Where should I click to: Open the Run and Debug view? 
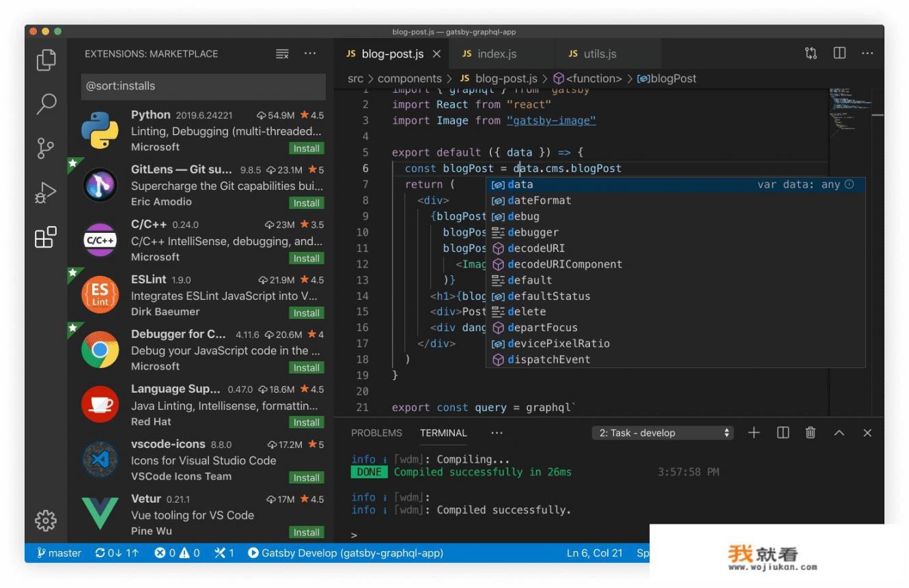pyautogui.click(x=46, y=193)
